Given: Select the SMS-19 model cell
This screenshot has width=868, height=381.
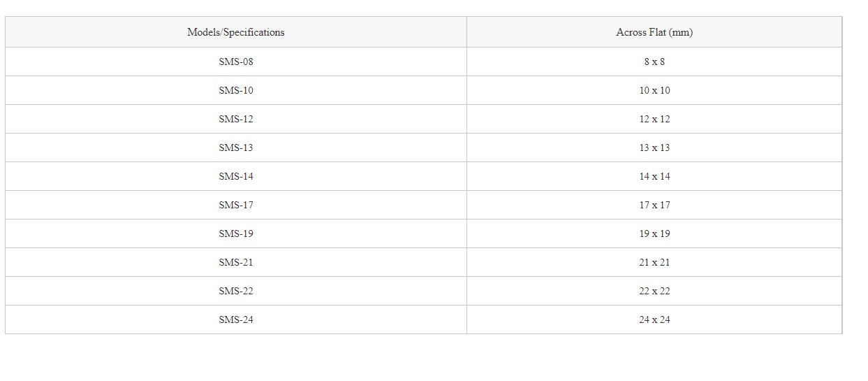Looking at the screenshot, I should tap(236, 233).
